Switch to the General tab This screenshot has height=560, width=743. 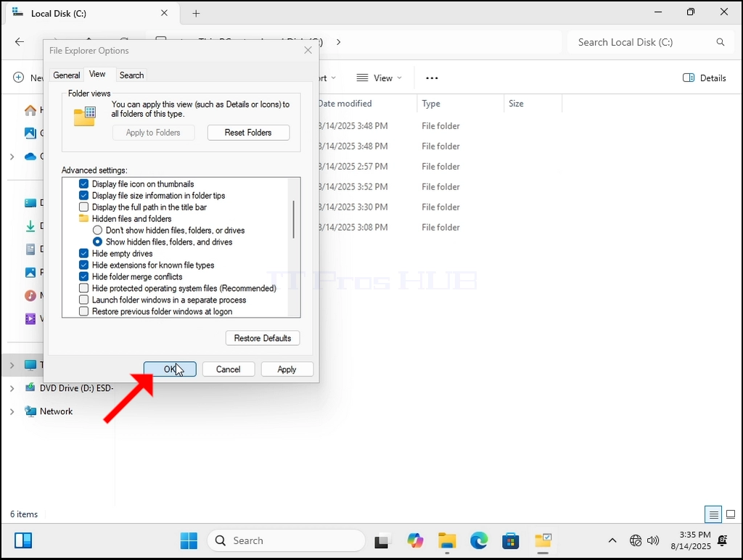(x=66, y=75)
